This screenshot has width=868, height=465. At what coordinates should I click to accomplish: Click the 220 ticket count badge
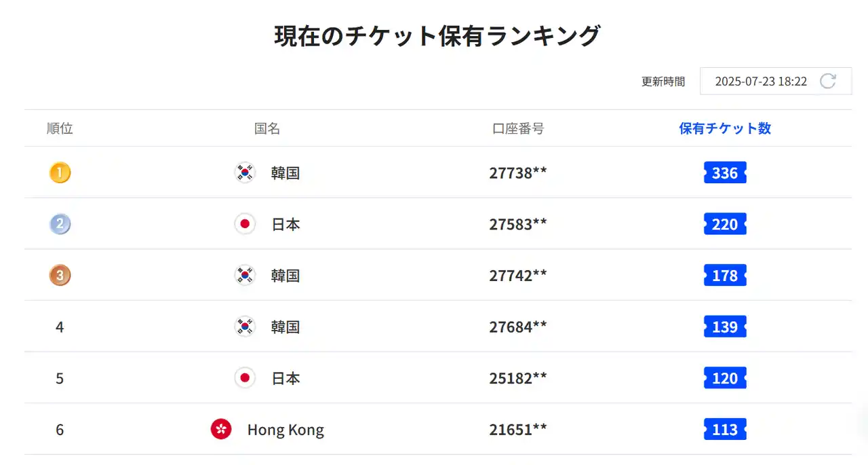coord(725,224)
